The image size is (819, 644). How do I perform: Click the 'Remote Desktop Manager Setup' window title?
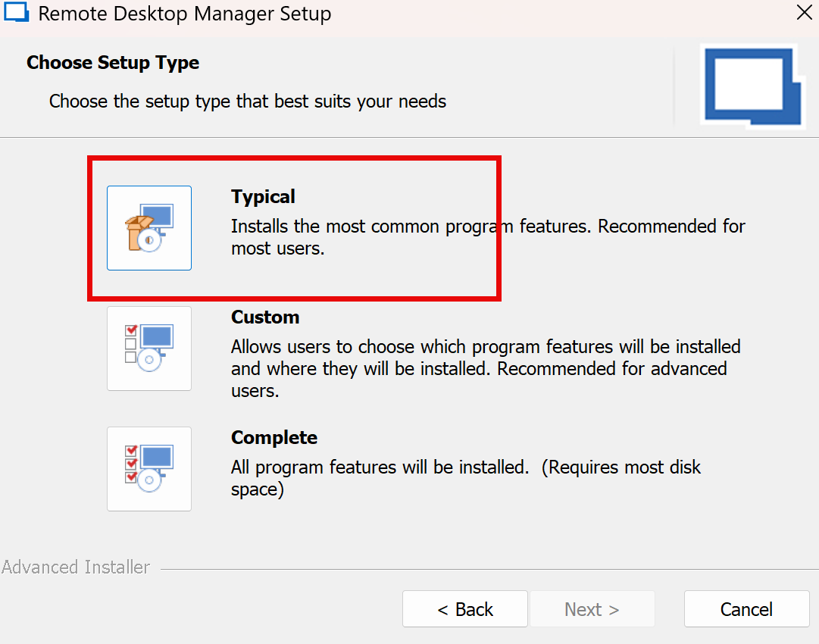184,14
